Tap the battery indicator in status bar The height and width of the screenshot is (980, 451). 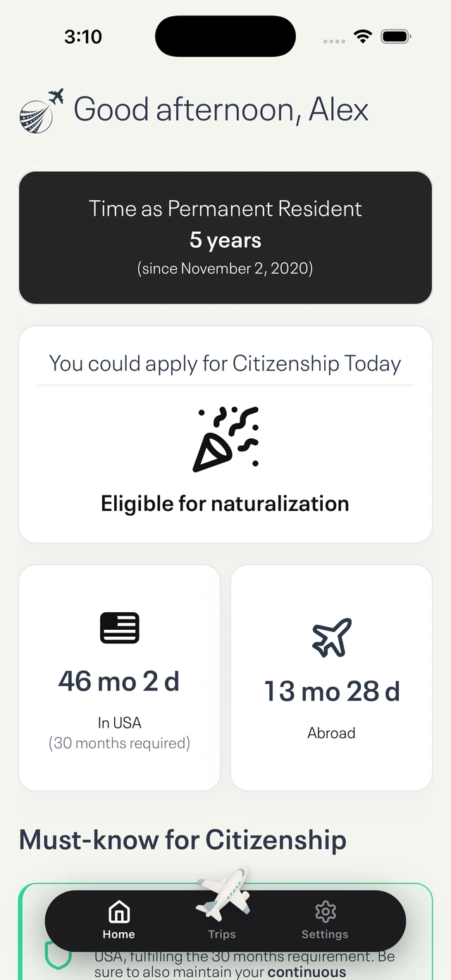coord(396,36)
